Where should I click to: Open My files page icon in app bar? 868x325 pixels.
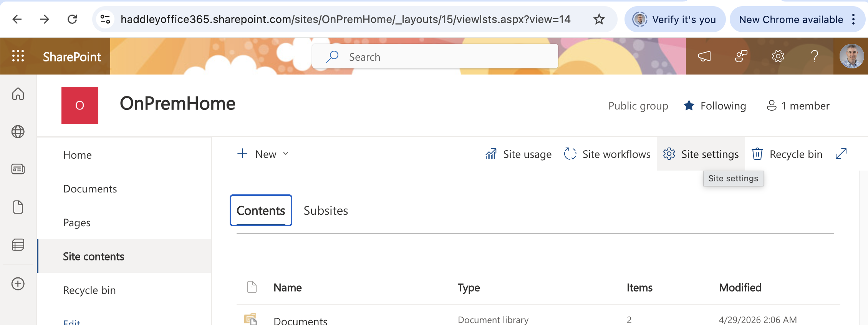click(18, 207)
